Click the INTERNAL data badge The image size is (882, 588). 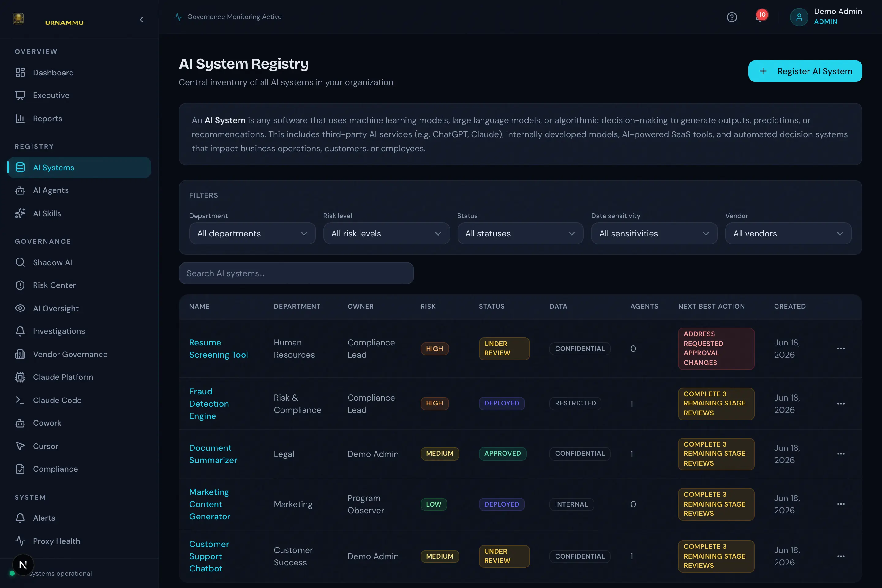point(571,504)
